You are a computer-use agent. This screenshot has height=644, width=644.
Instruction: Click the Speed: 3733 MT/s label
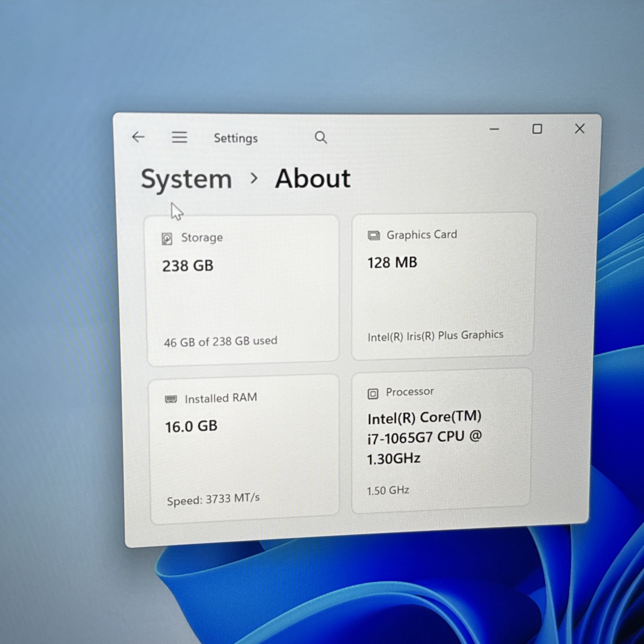pyautogui.click(x=213, y=500)
